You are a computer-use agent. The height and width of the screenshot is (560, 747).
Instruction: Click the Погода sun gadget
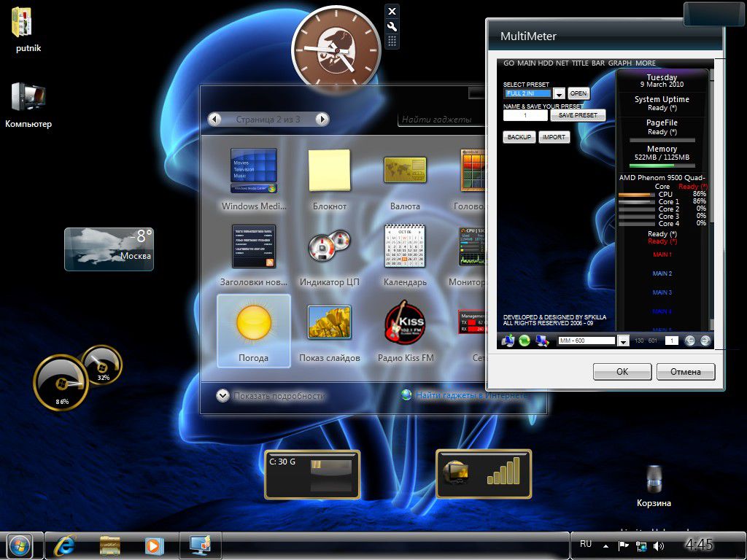253,323
